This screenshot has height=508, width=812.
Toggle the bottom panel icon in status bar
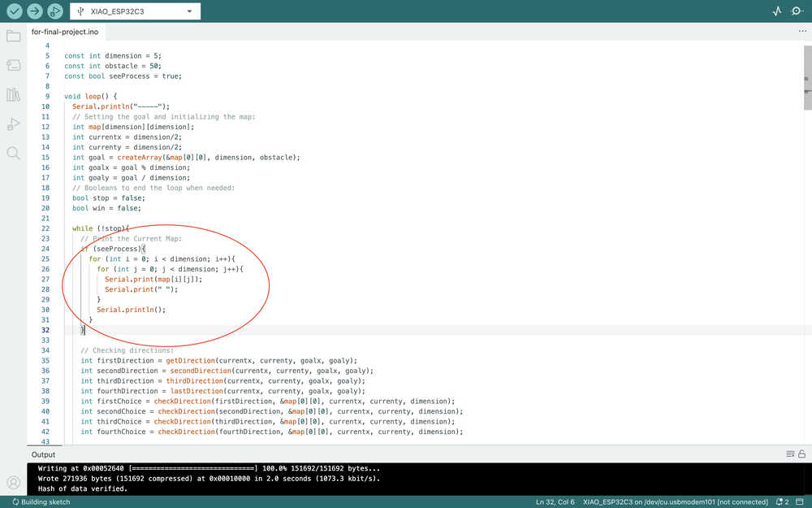tap(800, 501)
